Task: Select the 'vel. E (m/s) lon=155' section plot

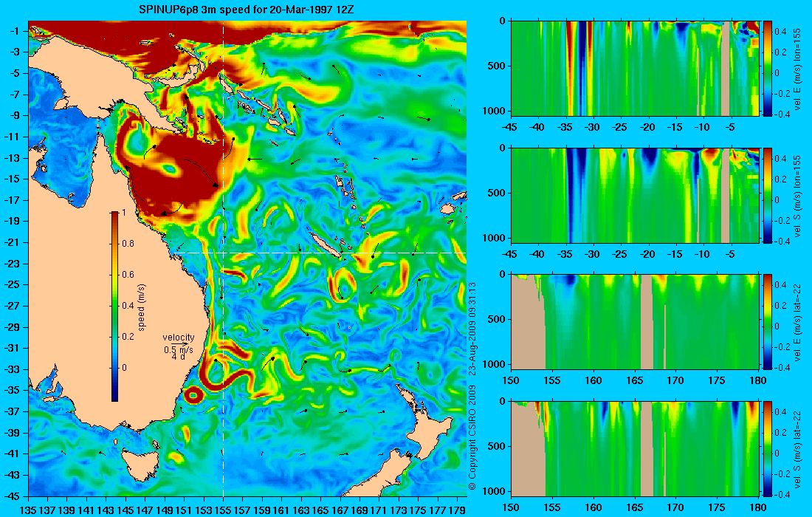Action: 635,68
